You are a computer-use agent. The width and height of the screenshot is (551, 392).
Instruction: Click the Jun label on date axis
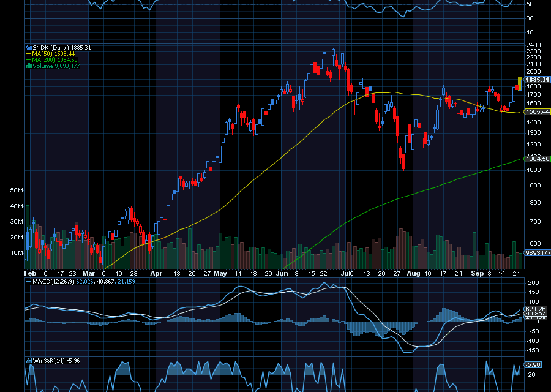(282, 273)
